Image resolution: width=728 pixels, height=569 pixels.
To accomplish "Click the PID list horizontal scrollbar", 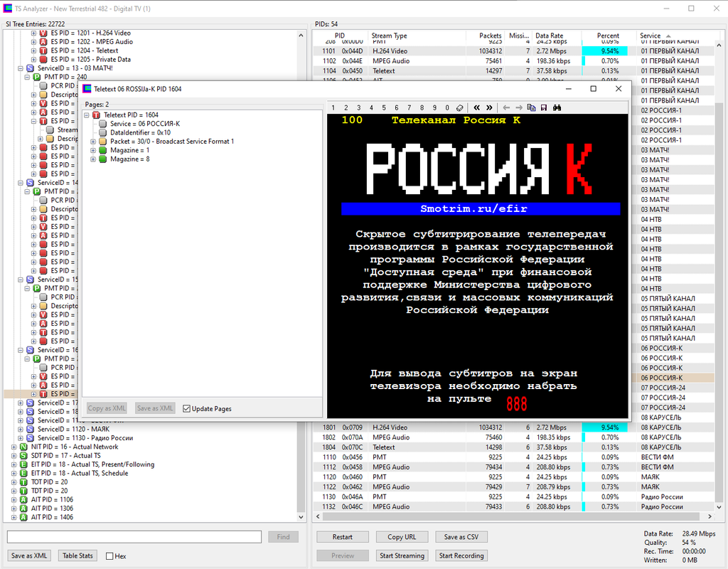I will click(510, 516).
